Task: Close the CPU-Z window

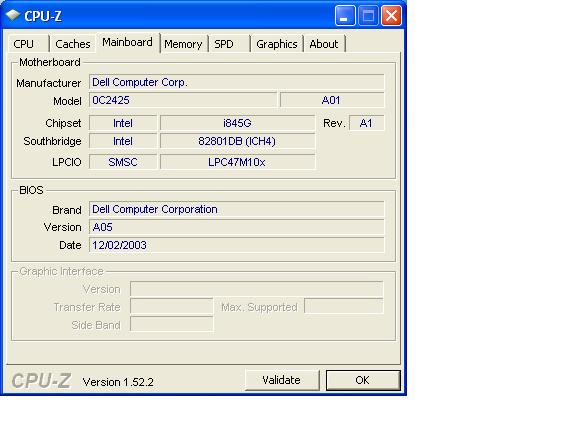Action: 391,16
